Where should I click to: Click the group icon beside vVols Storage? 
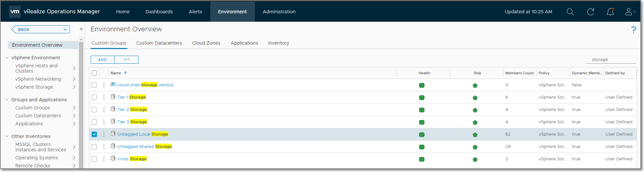pyautogui.click(x=113, y=158)
